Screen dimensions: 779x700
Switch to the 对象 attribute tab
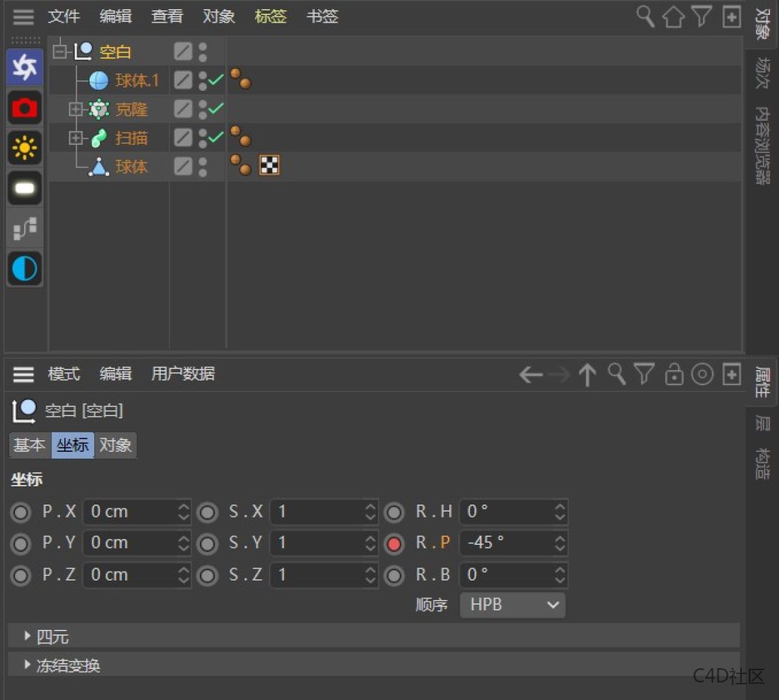(116, 445)
